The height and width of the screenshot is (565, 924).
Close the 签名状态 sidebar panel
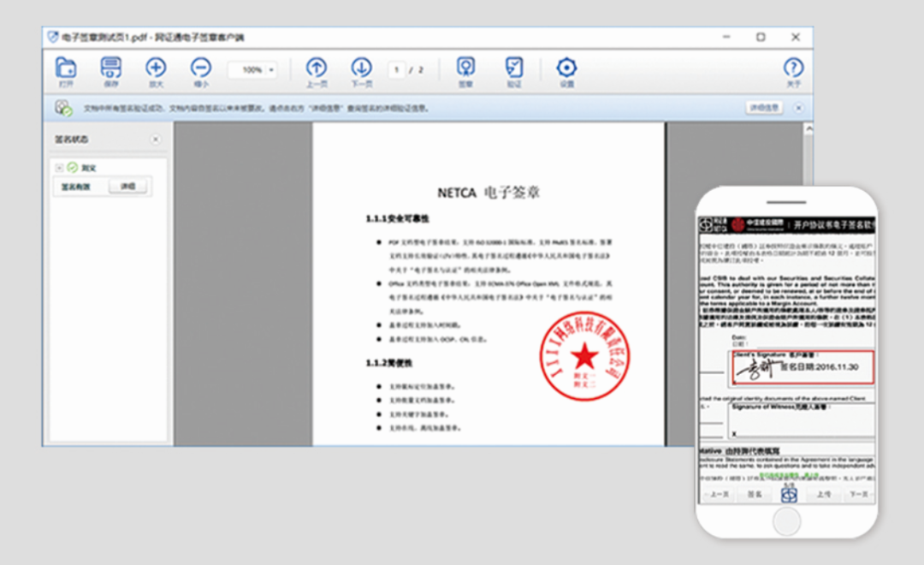click(x=157, y=139)
